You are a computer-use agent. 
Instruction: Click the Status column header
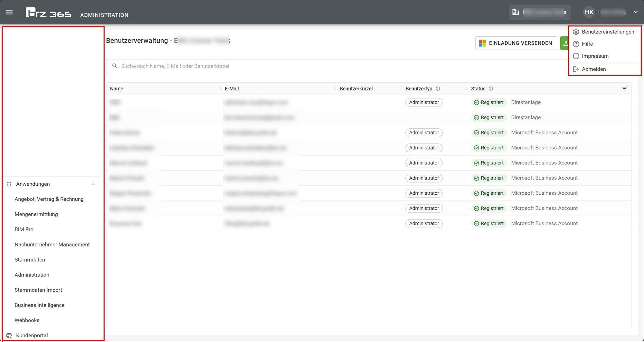(x=478, y=88)
